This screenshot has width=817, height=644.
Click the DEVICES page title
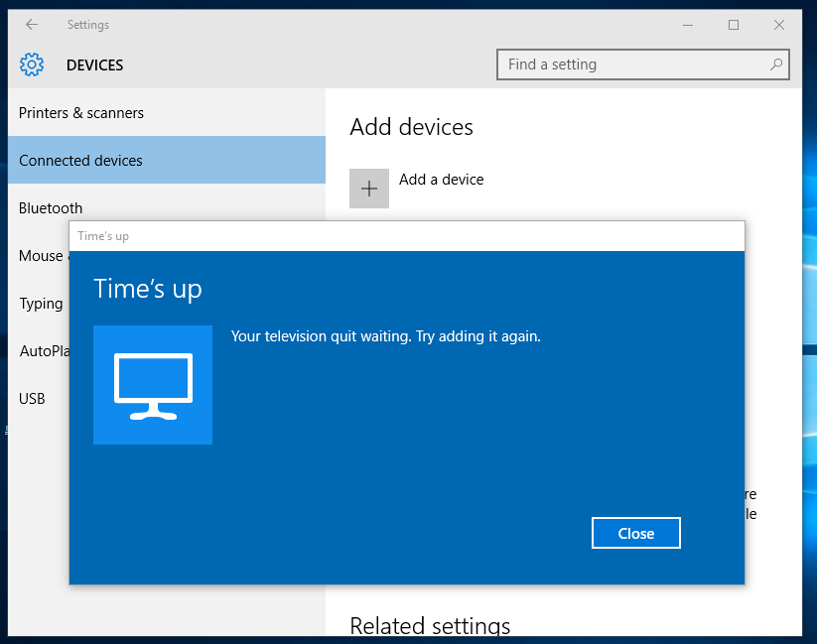(x=95, y=65)
